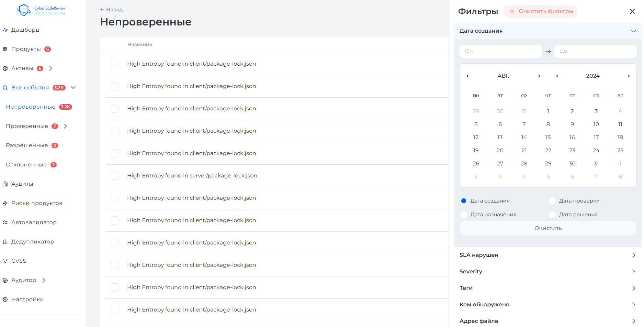Screen dimensions: 644x327
Task: Click the 'От:' start date field
Action: coord(500,51)
